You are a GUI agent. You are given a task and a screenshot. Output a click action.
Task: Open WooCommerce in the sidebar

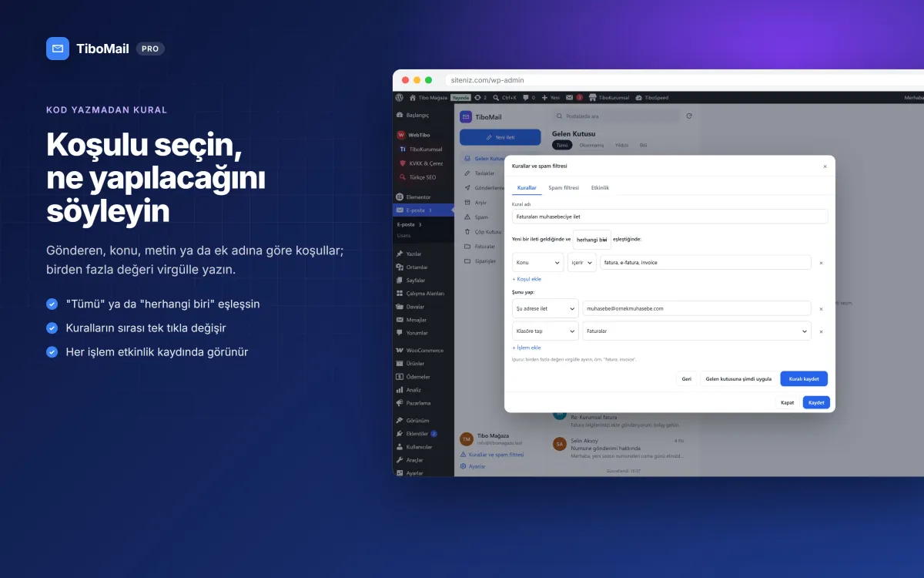423,350
